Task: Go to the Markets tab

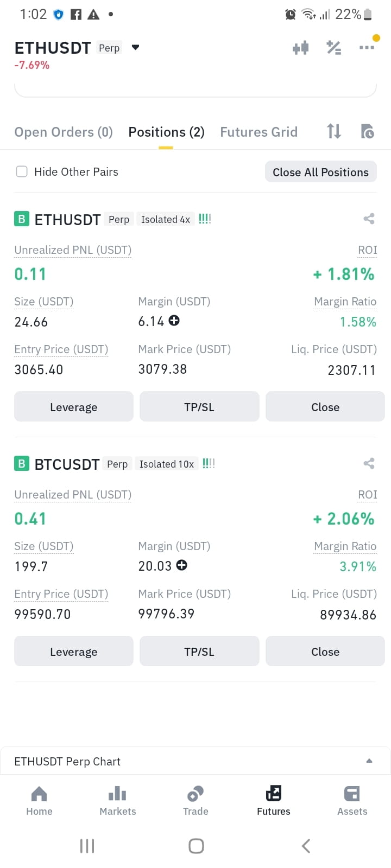Action: tap(117, 801)
